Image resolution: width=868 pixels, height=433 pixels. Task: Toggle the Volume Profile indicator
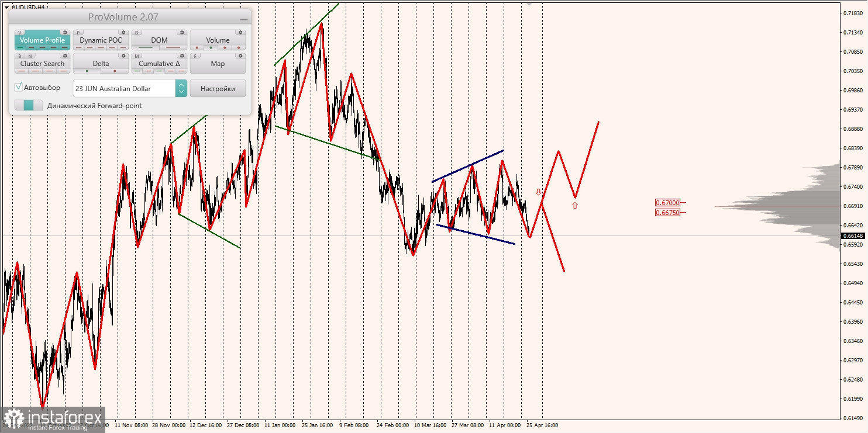(42, 40)
